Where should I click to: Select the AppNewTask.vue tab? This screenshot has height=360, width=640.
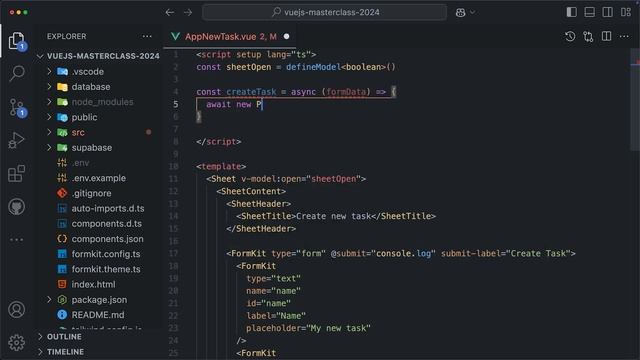click(230, 36)
